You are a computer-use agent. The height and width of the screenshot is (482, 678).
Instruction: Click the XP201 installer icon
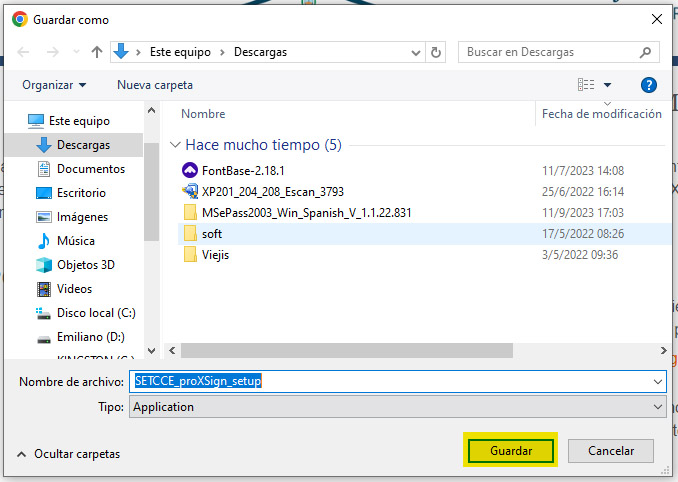pyautogui.click(x=190, y=192)
